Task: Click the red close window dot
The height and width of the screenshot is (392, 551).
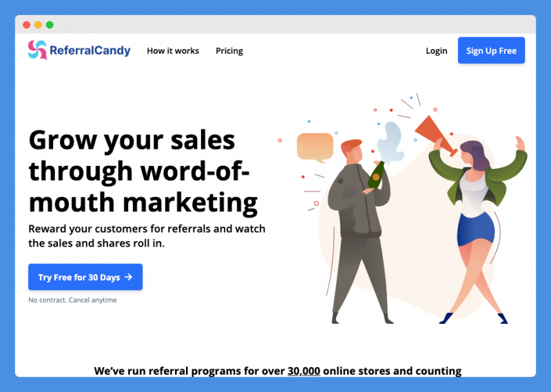Action: pos(26,25)
